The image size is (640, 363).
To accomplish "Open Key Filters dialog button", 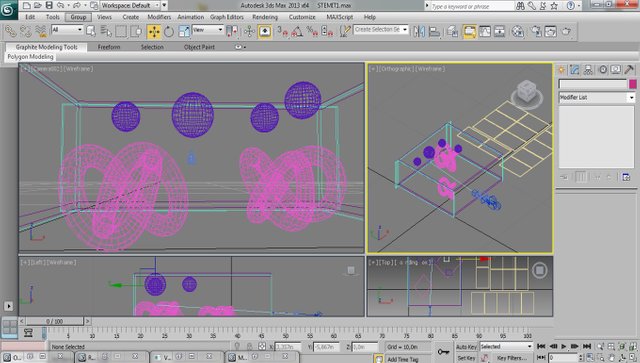I will click(x=512, y=358).
